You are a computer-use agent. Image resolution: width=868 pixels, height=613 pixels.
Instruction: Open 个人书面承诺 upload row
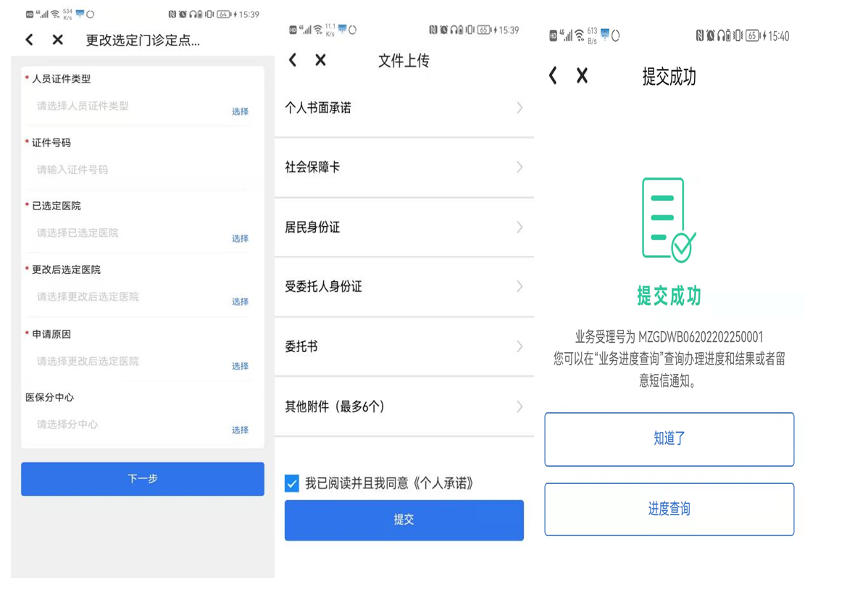(404, 108)
